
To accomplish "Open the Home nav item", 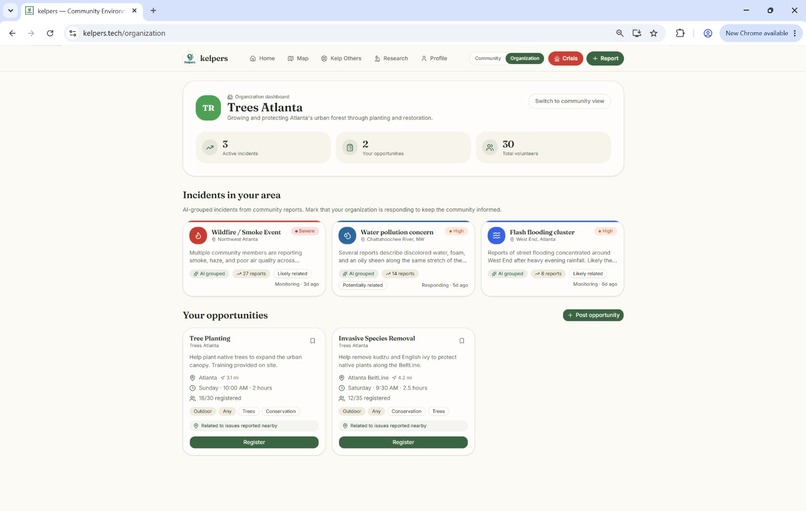I will [262, 59].
